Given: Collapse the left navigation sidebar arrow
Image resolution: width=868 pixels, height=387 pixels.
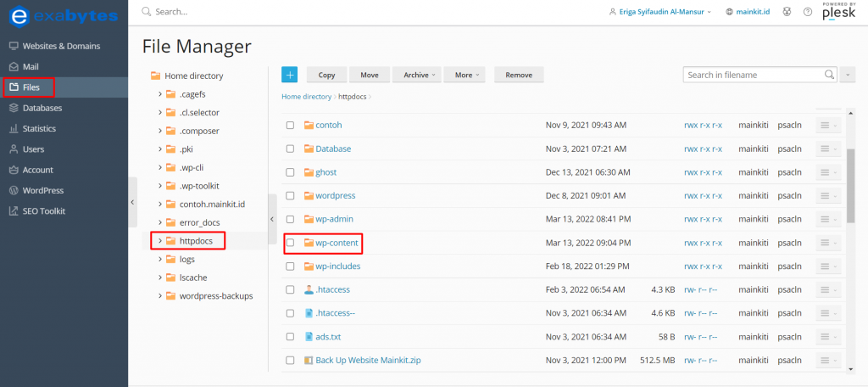Looking at the screenshot, I should [x=132, y=202].
